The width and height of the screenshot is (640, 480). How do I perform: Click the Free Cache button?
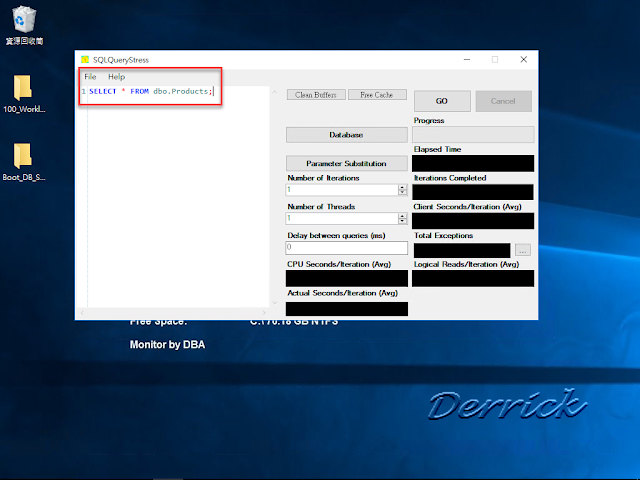(x=377, y=95)
